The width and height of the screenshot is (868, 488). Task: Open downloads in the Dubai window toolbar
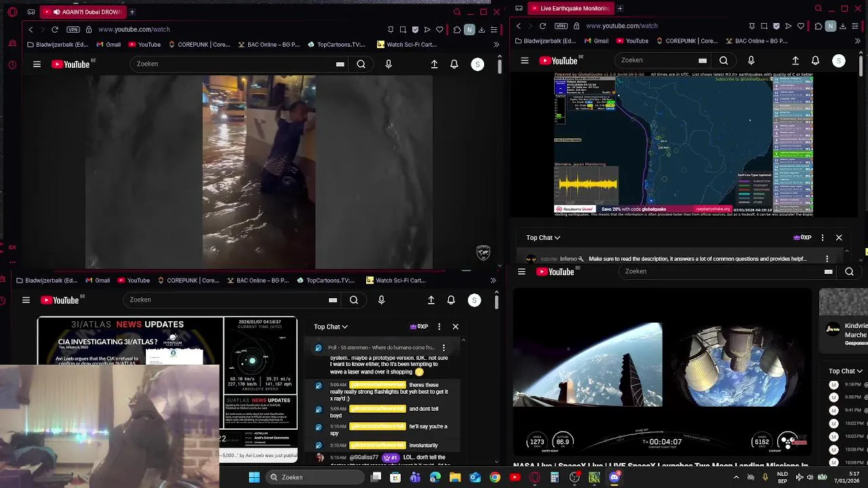[481, 29]
